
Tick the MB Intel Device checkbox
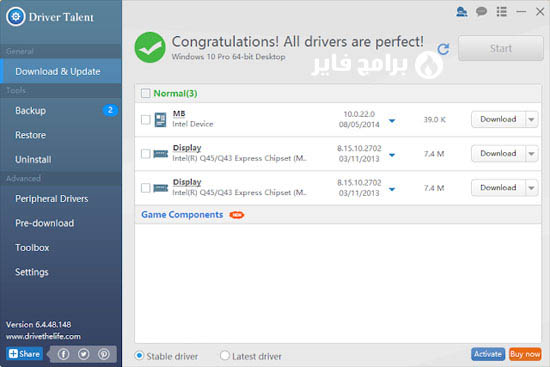[x=146, y=120]
